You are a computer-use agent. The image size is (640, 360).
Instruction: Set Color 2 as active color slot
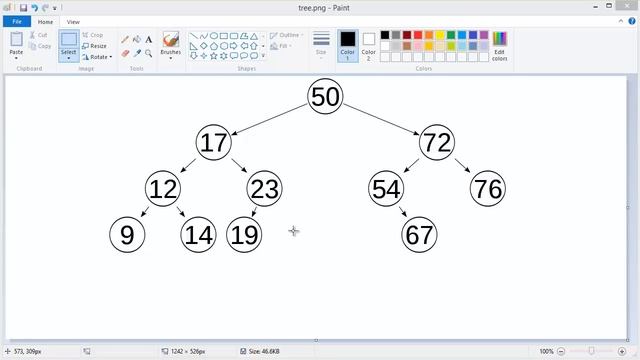tap(369, 46)
